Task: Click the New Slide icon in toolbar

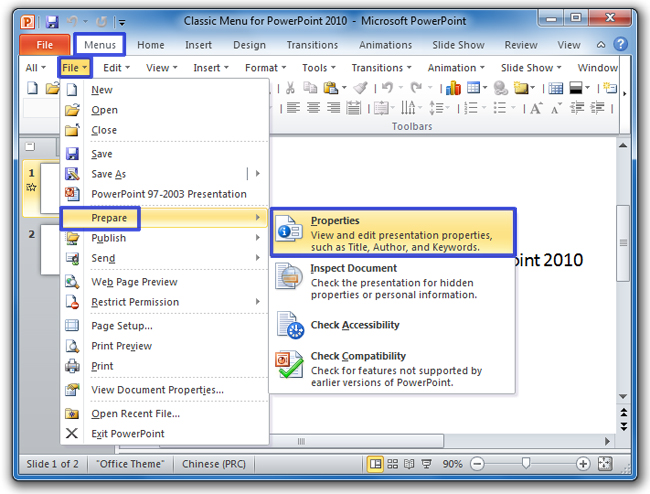Action: pos(610,88)
